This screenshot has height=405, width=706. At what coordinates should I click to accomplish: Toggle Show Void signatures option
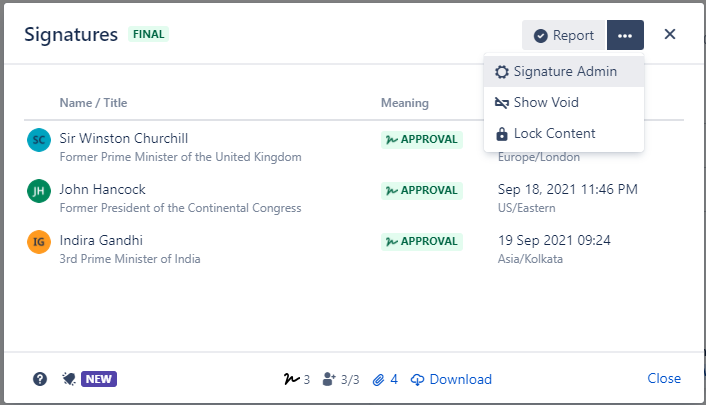[x=545, y=102]
